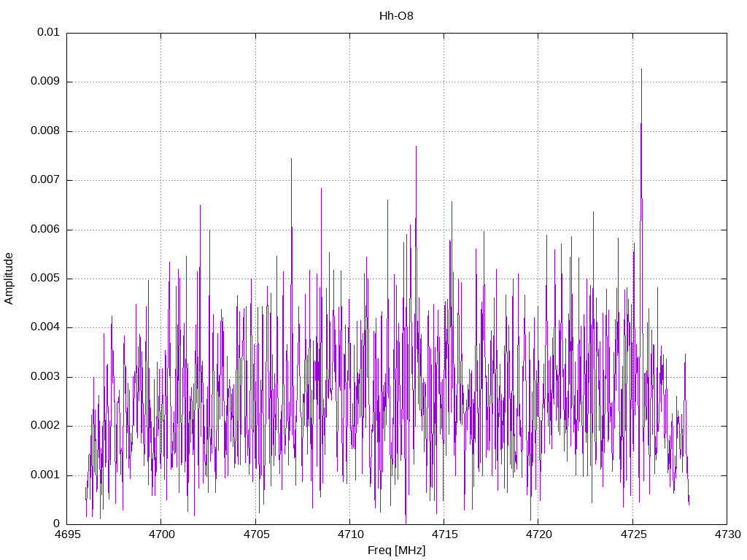The width and height of the screenshot is (747, 560).
Task: Click the Freq [MHz] x-axis label
Action: 396,551
